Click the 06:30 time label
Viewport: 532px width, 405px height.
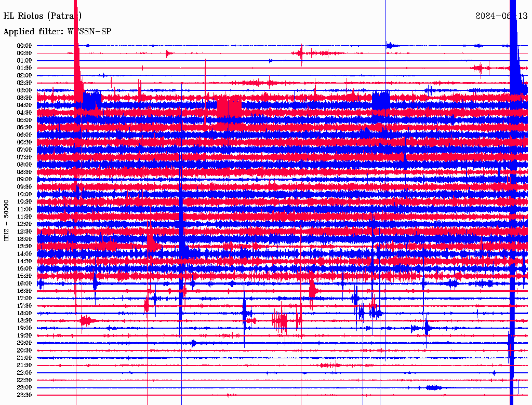(24, 142)
